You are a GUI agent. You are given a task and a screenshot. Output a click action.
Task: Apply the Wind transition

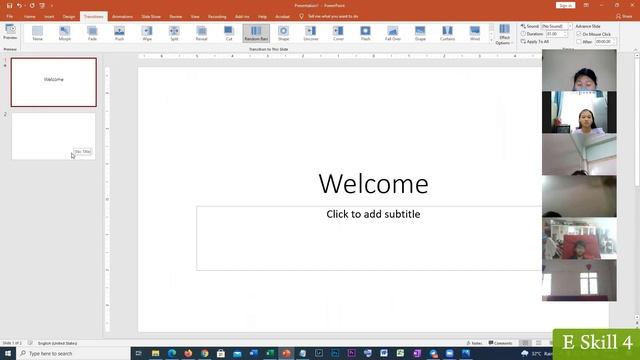(x=475, y=33)
